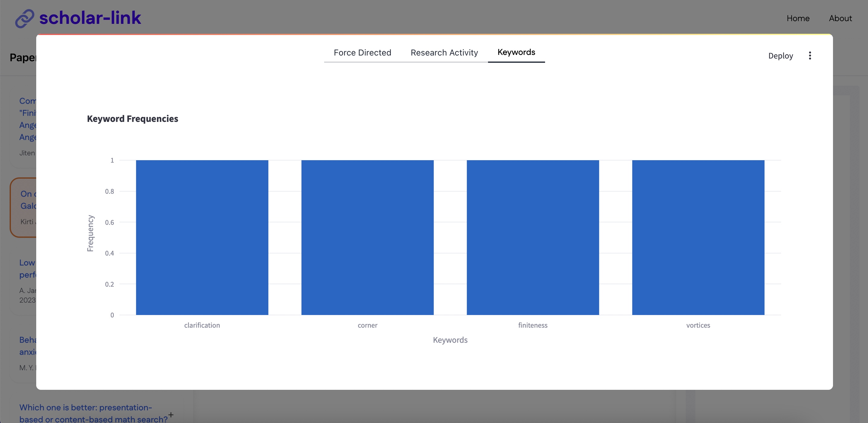The height and width of the screenshot is (423, 868).
Task: Click the vortices x-axis tick label
Action: pos(698,325)
